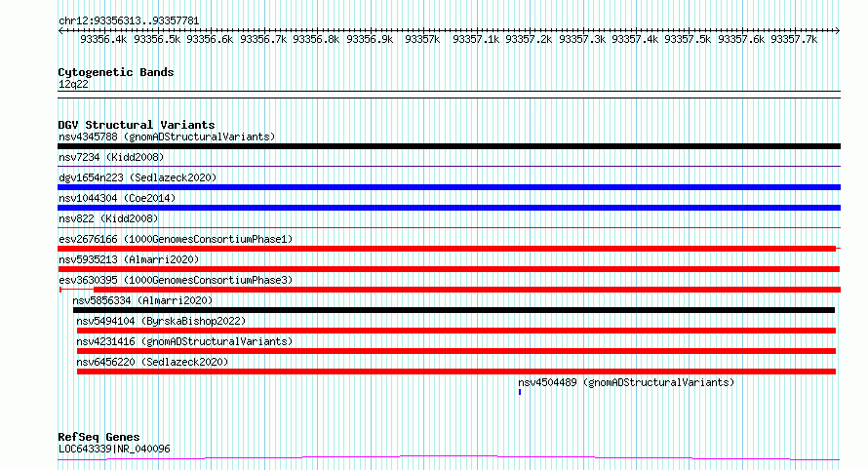Click the blue bar under dgv1654n223
Viewport: 868px width, 470px height.
point(449,187)
